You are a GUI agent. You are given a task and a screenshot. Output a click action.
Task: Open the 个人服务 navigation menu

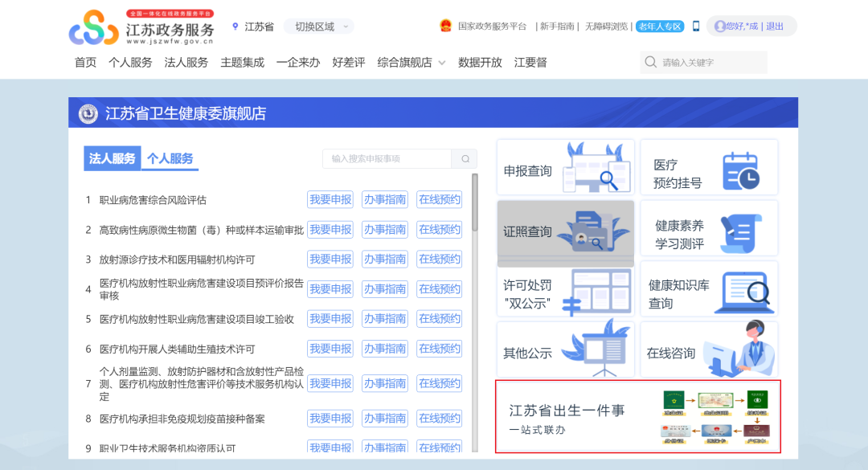click(130, 63)
